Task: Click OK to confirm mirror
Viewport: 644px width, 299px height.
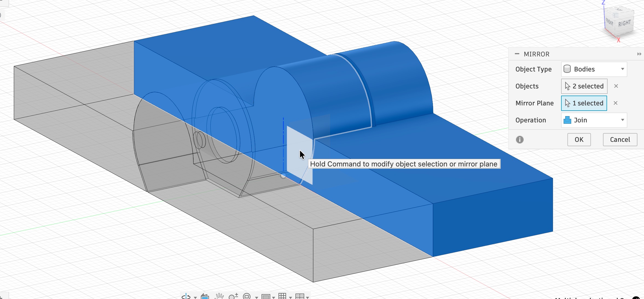Action: coord(579,140)
